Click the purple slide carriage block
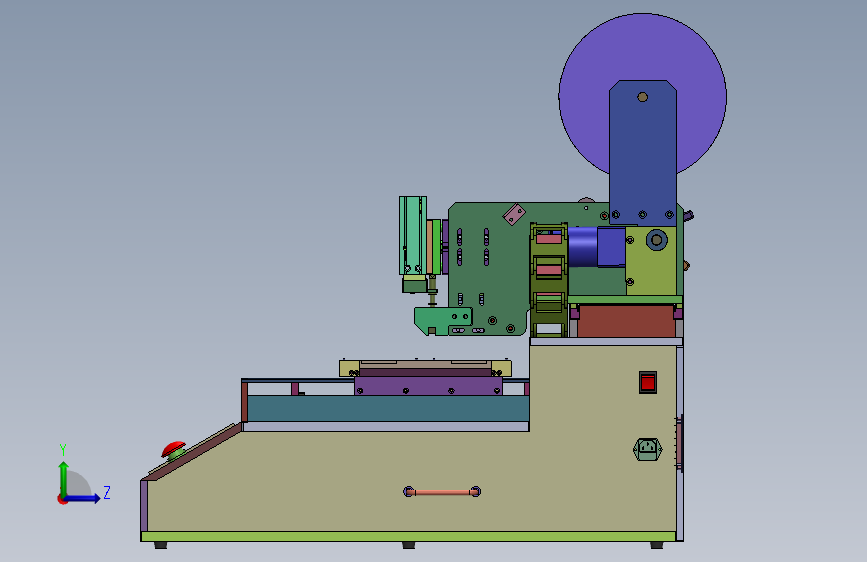 [x=428, y=386]
